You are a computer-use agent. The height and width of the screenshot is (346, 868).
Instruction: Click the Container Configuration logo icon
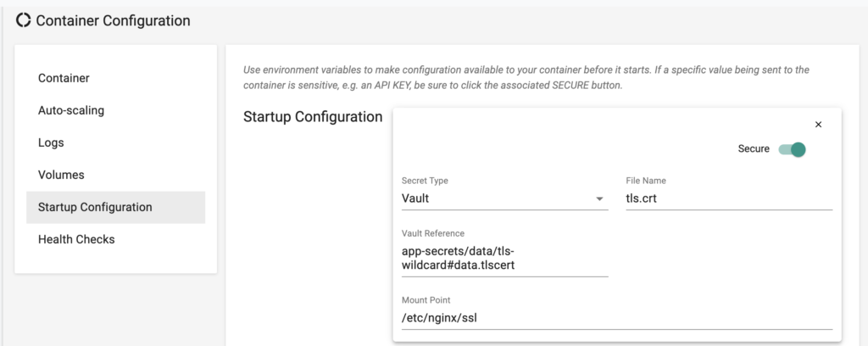point(24,20)
